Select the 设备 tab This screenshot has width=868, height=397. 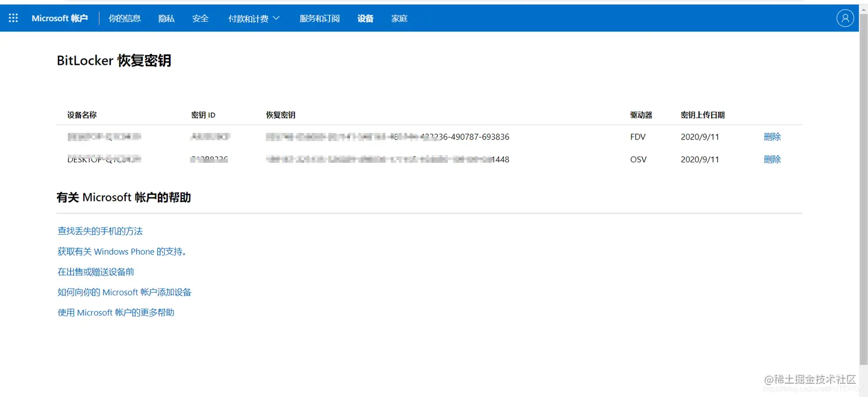(x=365, y=18)
